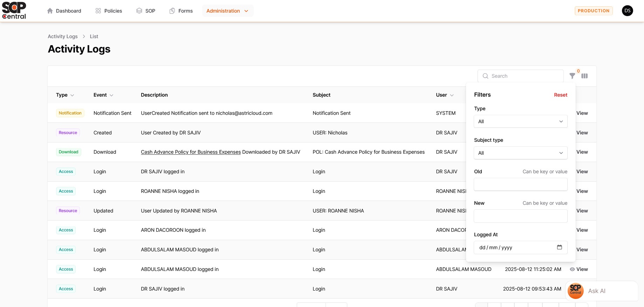Toggle columns using the column icon
This screenshot has height=307, width=644.
click(x=584, y=76)
